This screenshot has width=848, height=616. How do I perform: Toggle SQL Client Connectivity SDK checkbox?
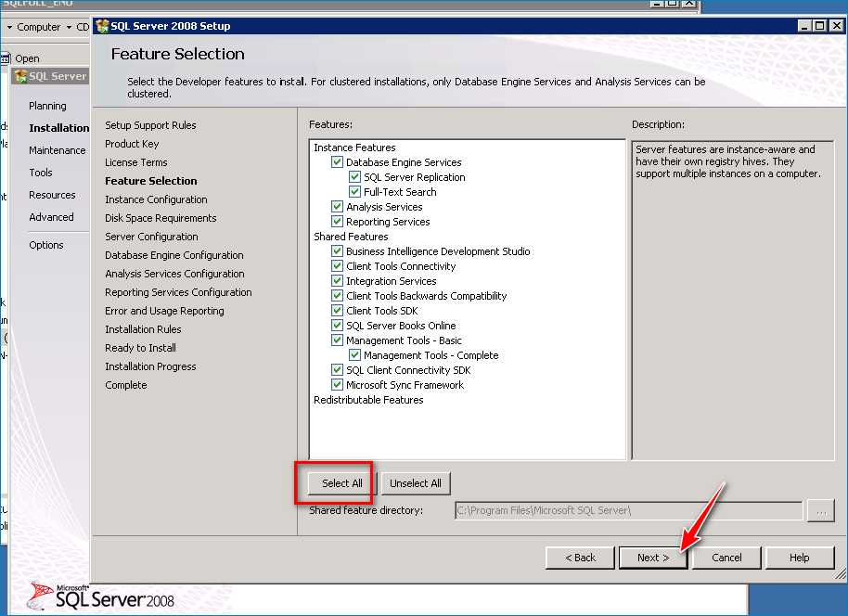tap(337, 370)
